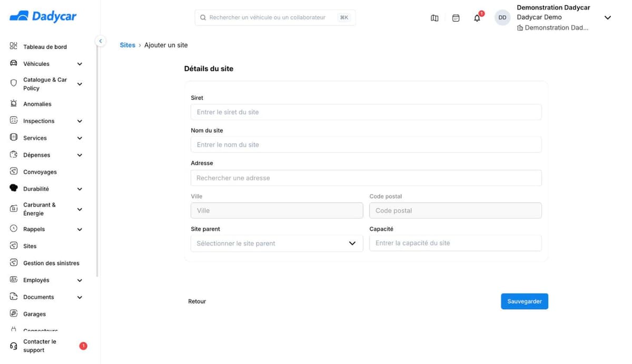Expand the Véhicules submenu chevron

coord(80,64)
